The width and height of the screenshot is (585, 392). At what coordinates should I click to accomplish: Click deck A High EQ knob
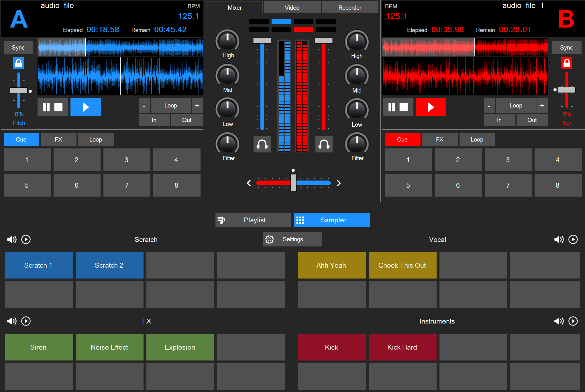pos(227,41)
